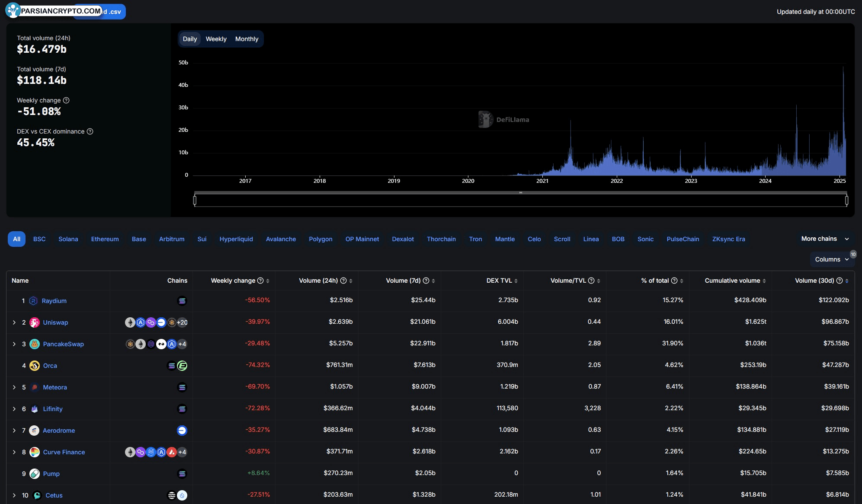Select the BSC chain tab
This screenshot has height=504, width=862.
pyautogui.click(x=39, y=239)
